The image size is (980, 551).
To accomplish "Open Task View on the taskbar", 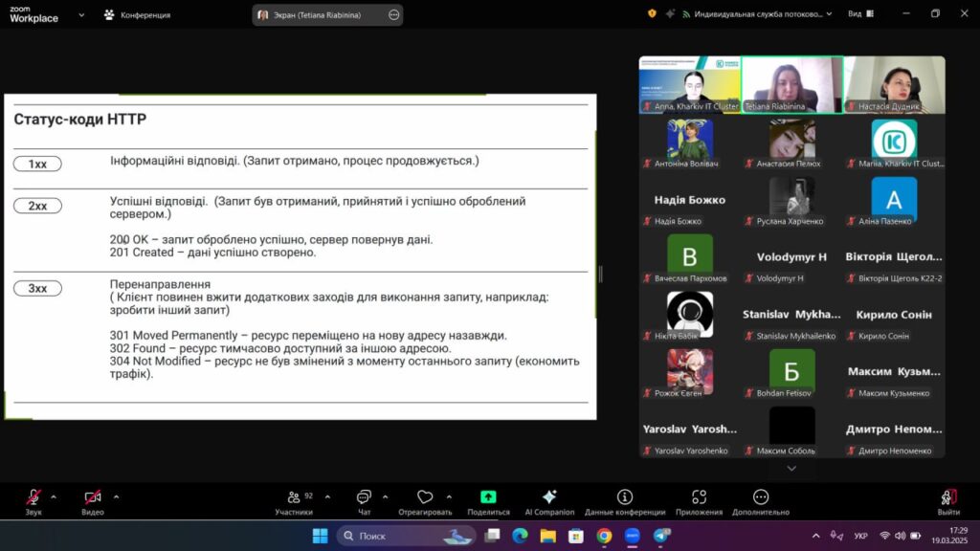I will (493, 536).
